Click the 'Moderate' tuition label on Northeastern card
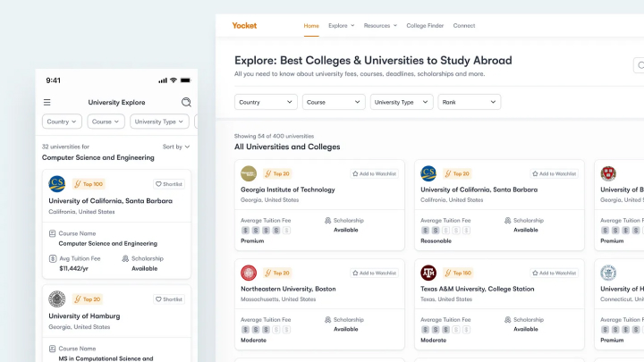The width and height of the screenshot is (644, 362). [253, 341]
